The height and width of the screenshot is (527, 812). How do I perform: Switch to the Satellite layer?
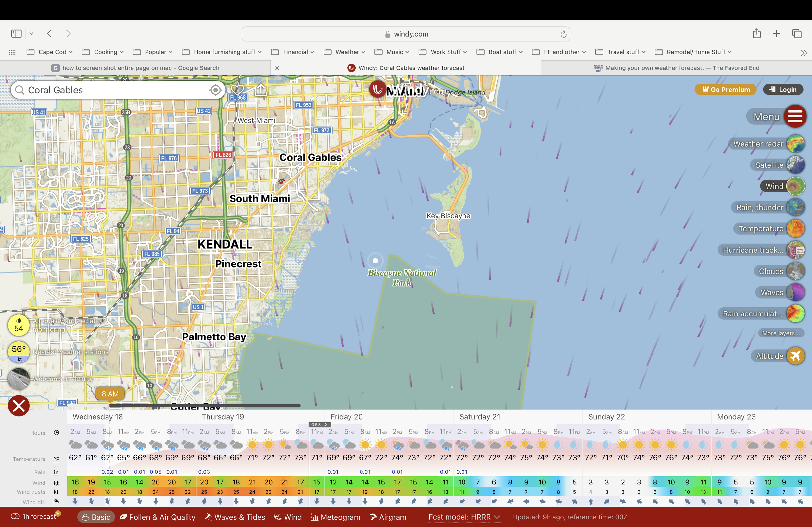click(795, 165)
